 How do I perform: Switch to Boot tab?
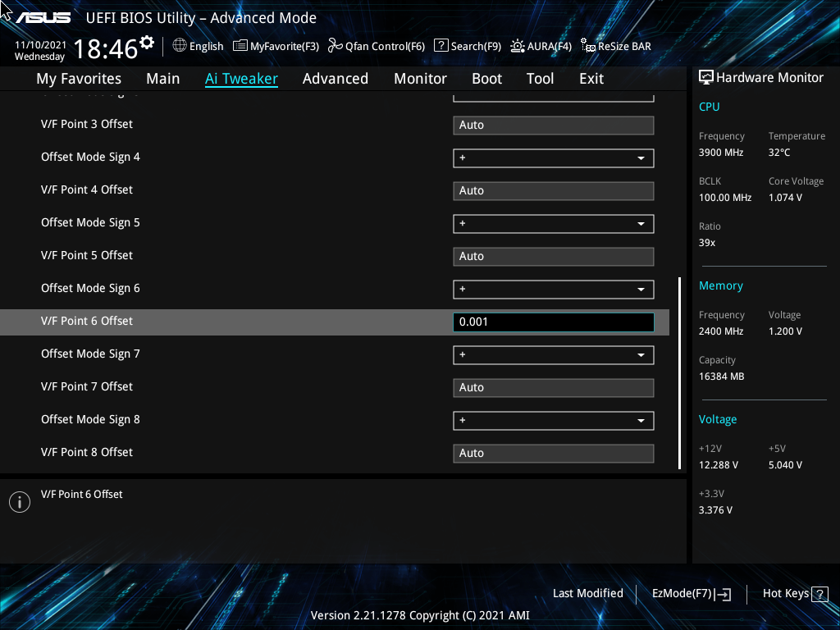tap(487, 79)
